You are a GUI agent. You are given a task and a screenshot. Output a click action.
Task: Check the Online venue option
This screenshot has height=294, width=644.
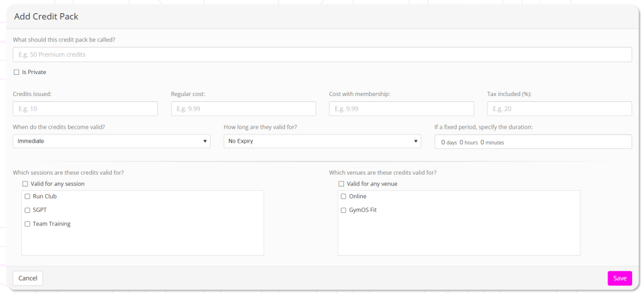(x=343, y=197)
